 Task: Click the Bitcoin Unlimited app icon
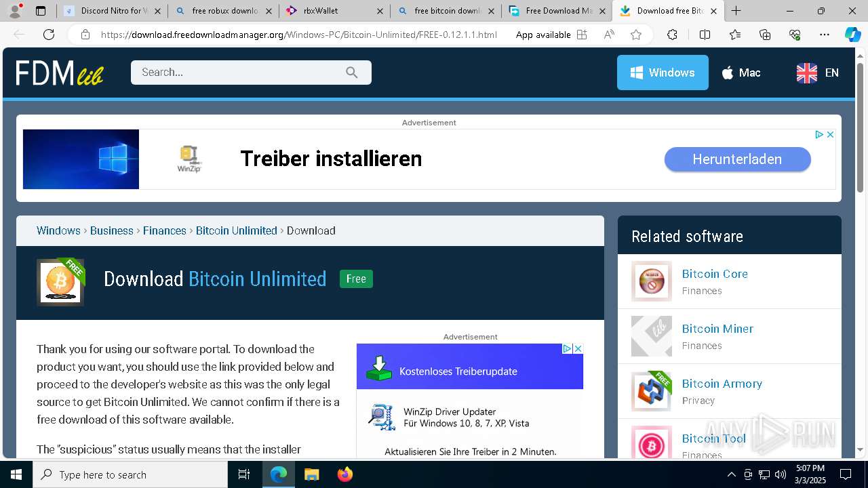[x=60, y=282]
